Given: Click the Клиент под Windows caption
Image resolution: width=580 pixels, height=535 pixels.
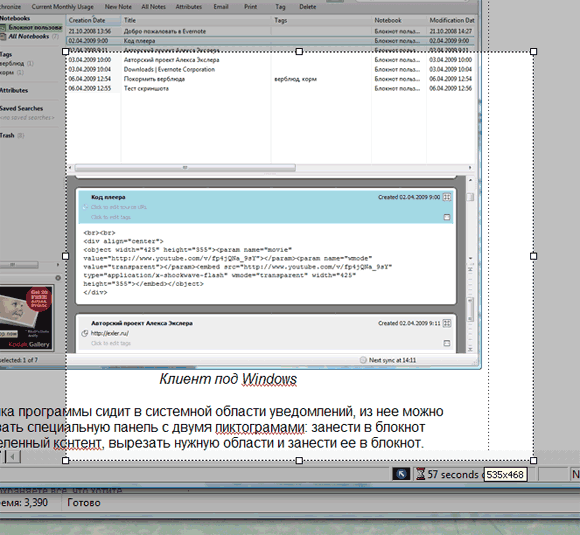Looking at the screenshot, I should [x=228, y=379].
